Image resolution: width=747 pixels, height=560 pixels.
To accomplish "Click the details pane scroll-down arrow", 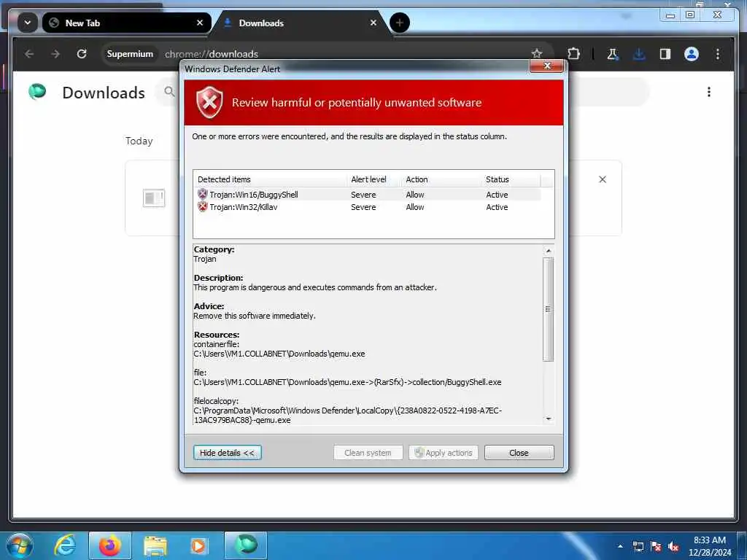I will (549, 419).
